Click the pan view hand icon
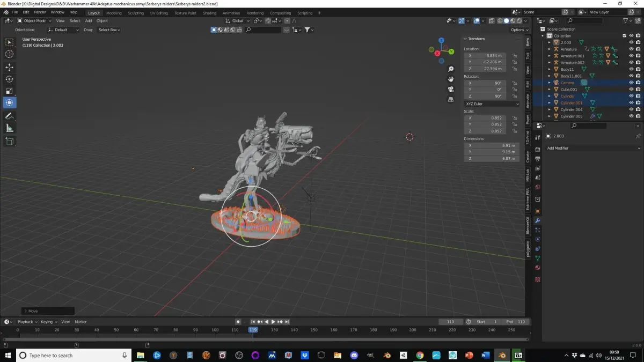This screenshot has height=362, width=644. click(451, 79)
